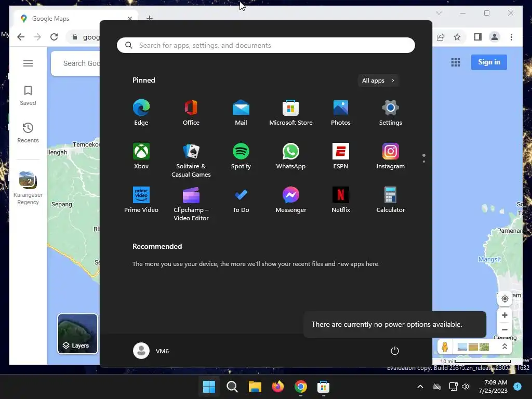
Task: Open network status tray icon
Action: pyautogui.click(x=453, y=387)
